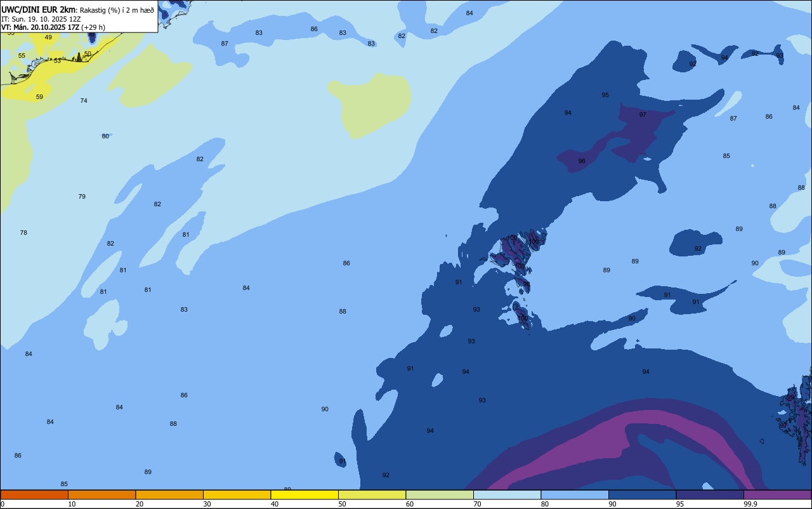Click the humidity value "53" on the coastline
The image size is (812, 509).
click(57, 61)
